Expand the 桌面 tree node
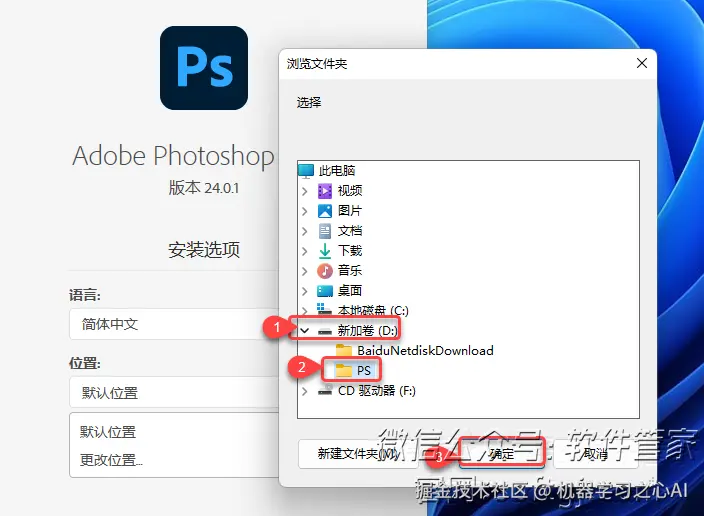Viewport: 704px width, 516px height. (x=305, y=291)
